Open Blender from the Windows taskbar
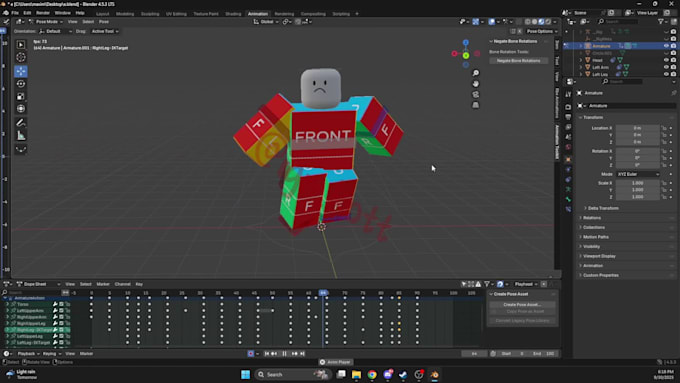The width and height of the screenshot is (680, 383). tap(434, 374)
